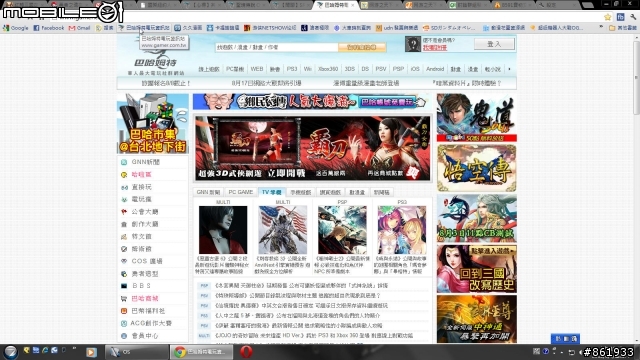Image resolution: width=640 pixels, height=360 pixels.
Task: Choose iOS in the platform navigation
Action: click(415, 69)
